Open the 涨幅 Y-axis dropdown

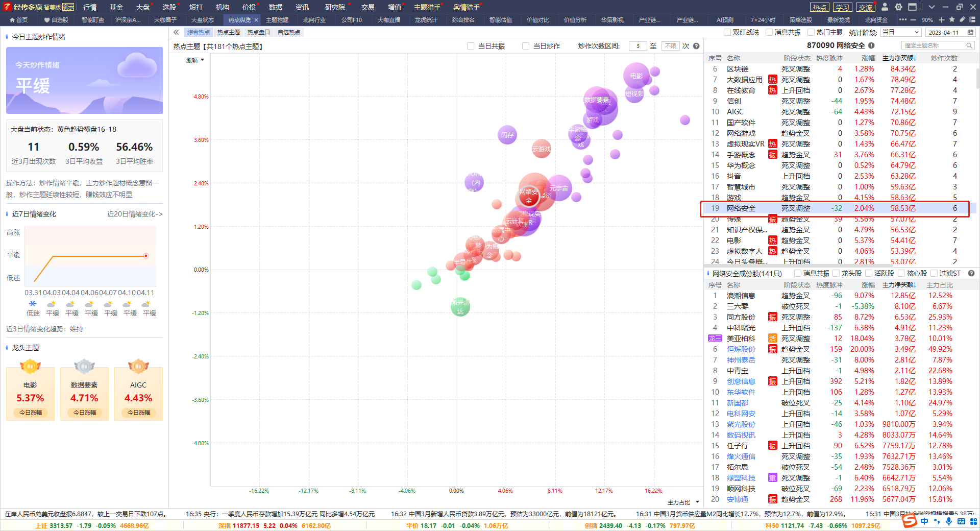pyautogui.click(x=195, y=60)
